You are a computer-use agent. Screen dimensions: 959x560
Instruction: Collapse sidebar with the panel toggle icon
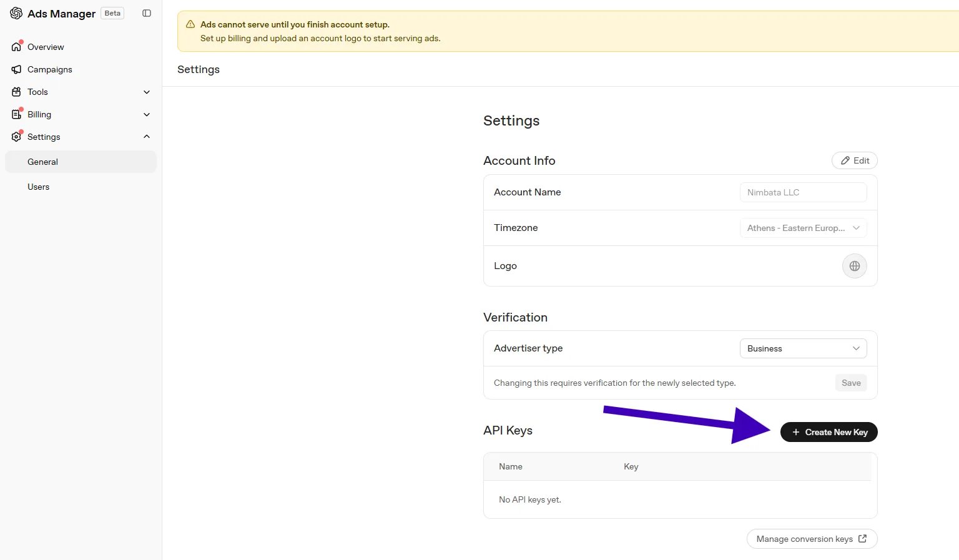[x=147, y=13]
